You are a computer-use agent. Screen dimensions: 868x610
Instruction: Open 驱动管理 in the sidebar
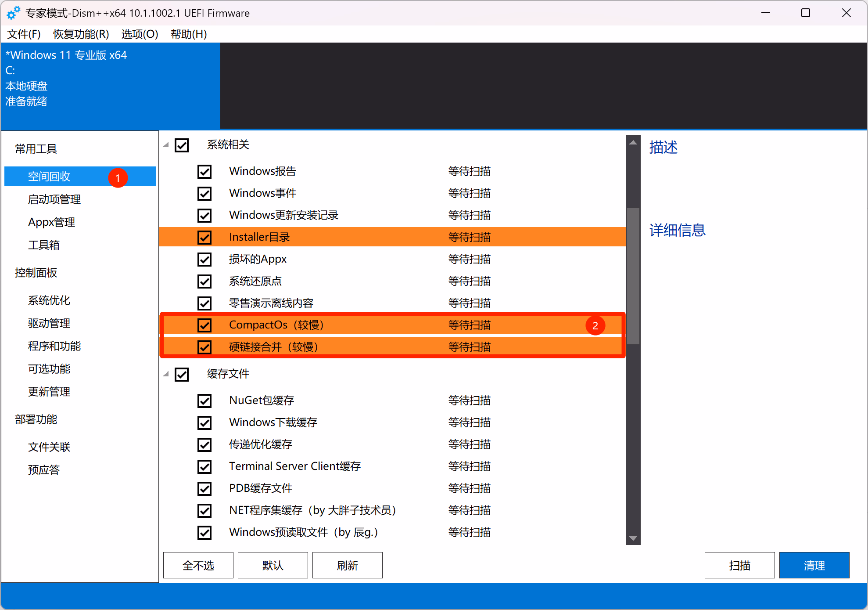coord(49,323)
